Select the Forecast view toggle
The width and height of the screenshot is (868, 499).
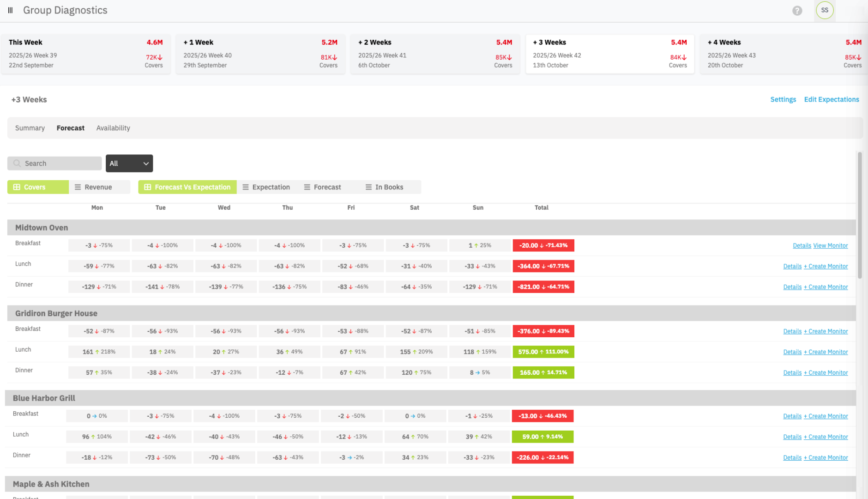click(x=327, y=187)
